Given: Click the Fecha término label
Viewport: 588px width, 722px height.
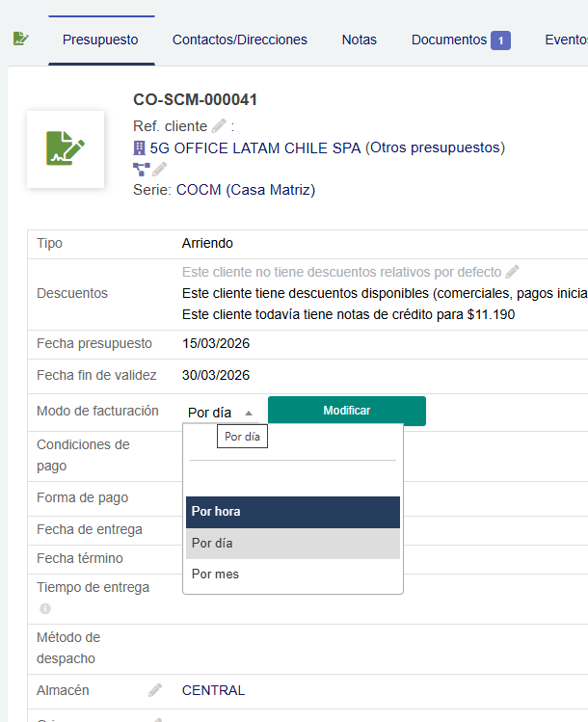Looking at the screenshot, I should pos(80,558).
